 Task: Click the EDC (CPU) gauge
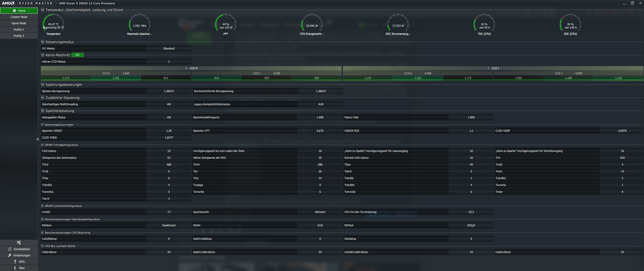[570, 25]
